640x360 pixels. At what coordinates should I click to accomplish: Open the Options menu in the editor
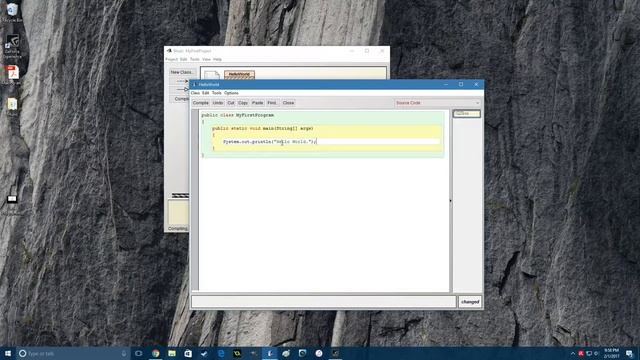(231, 93)
